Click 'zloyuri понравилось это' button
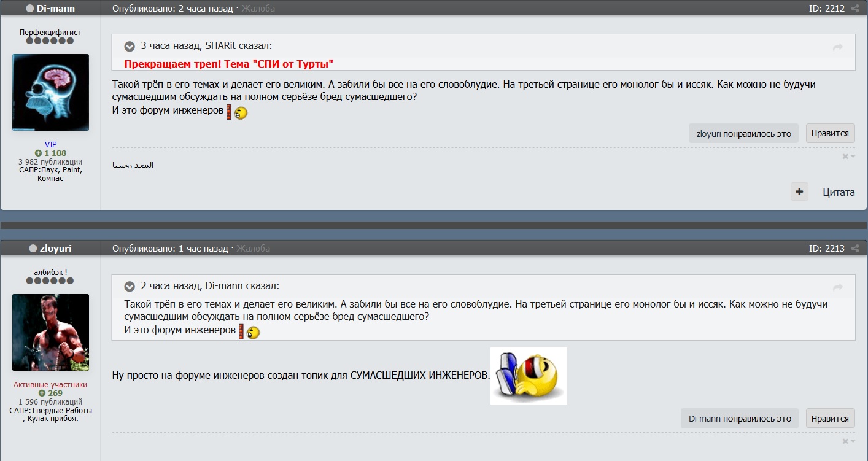The width and height of the screenshot is (868, 461). coord(744,133)
